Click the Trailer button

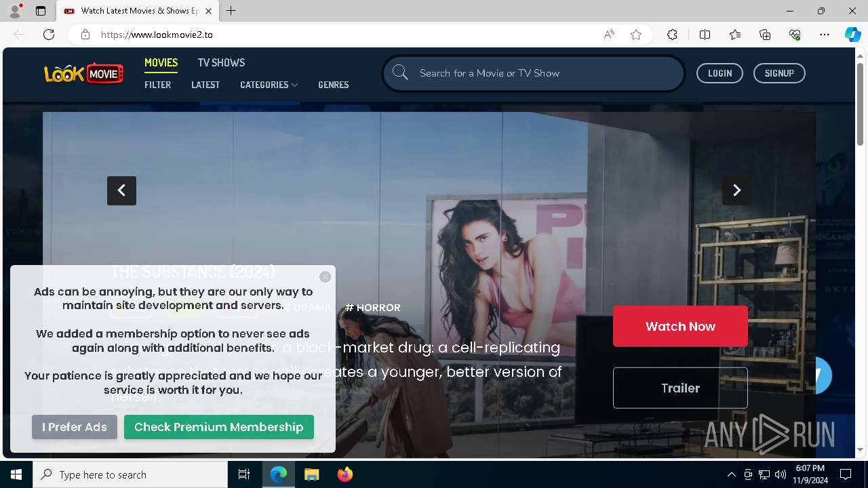tap(680, 388)
